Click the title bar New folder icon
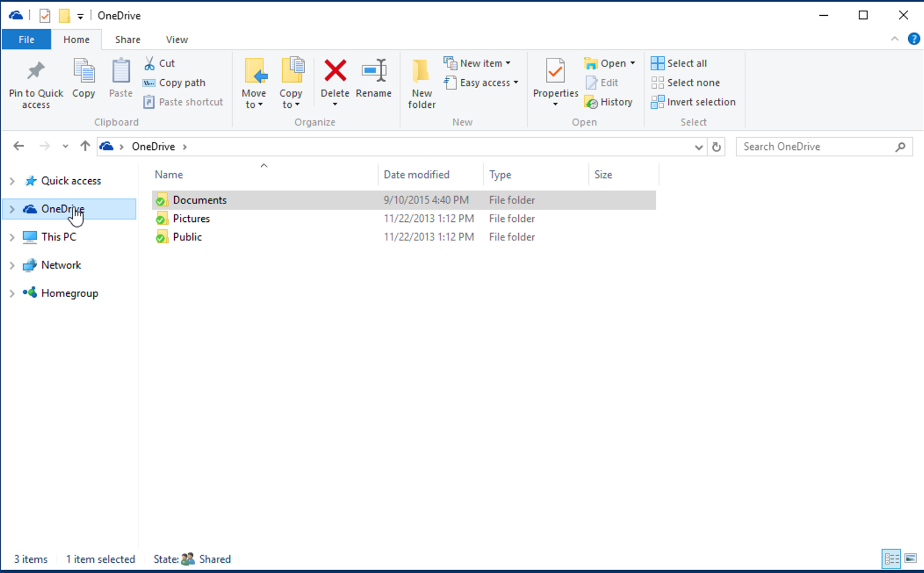This screenshot has height=573, width=924. (65, 16)
